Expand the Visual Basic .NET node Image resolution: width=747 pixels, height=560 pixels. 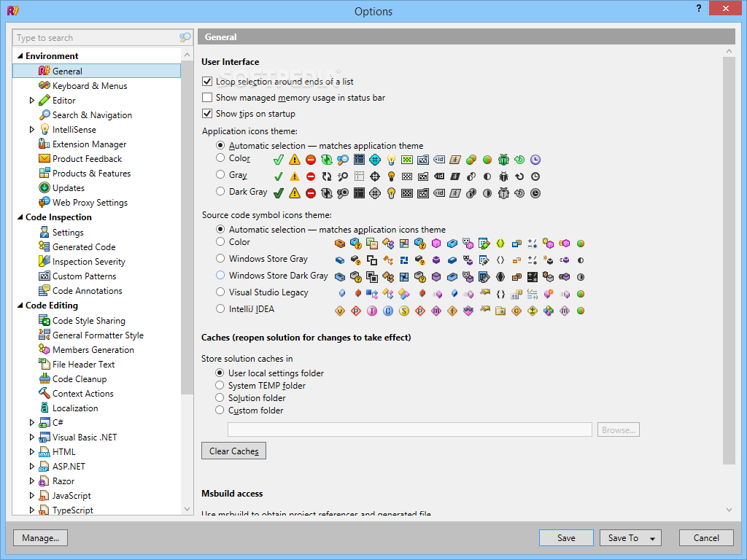[32, 437]
